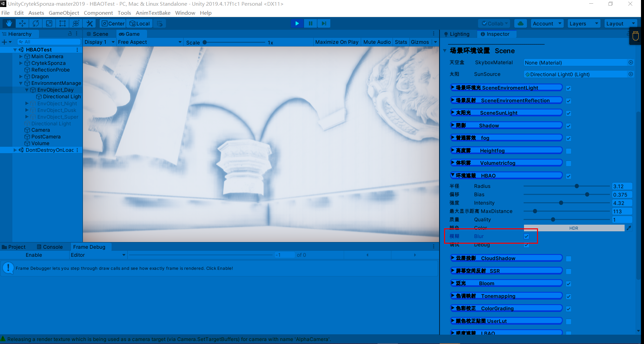Select the Rotate tool
The image size is (644, 344).
pos(36,23)
